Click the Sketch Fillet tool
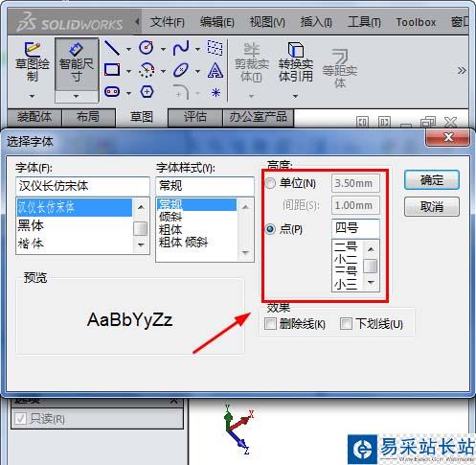The height and width of the screenshot is (465, 476). tap(181, 92)
